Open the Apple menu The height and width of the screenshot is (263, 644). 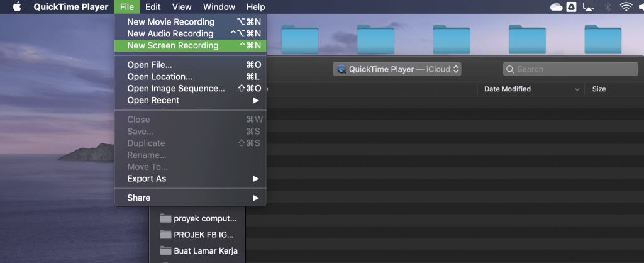click(17, 7)
